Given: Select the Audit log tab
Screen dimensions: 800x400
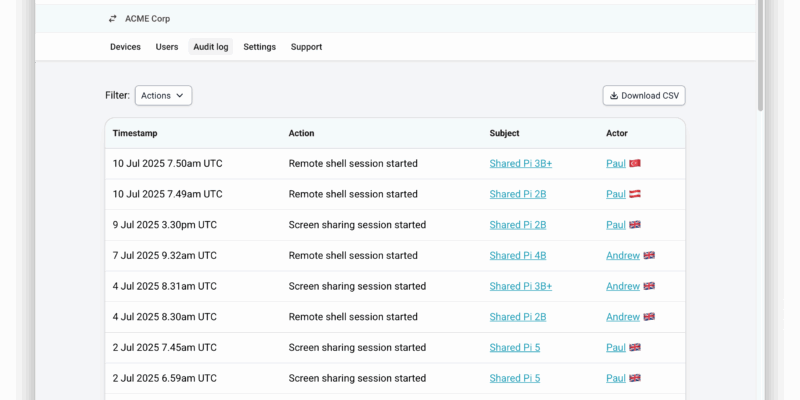Looking at the screenshot, I should (x=211, y=47).
